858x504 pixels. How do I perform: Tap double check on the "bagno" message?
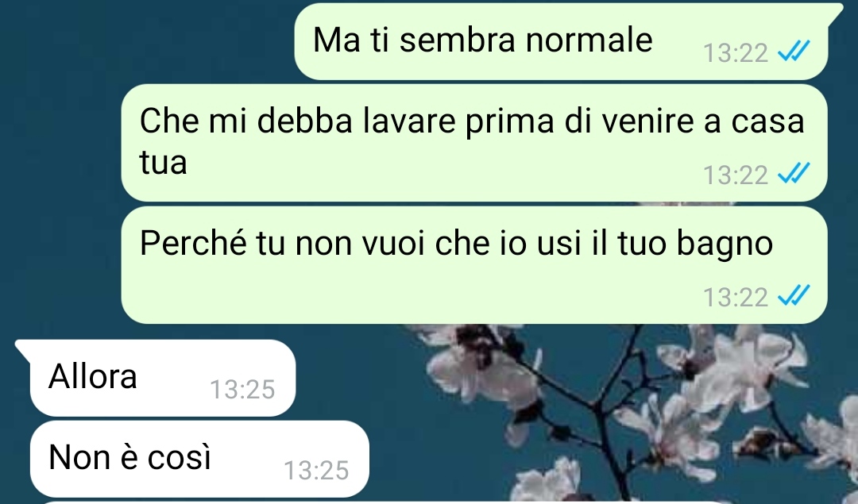point(794,296)
